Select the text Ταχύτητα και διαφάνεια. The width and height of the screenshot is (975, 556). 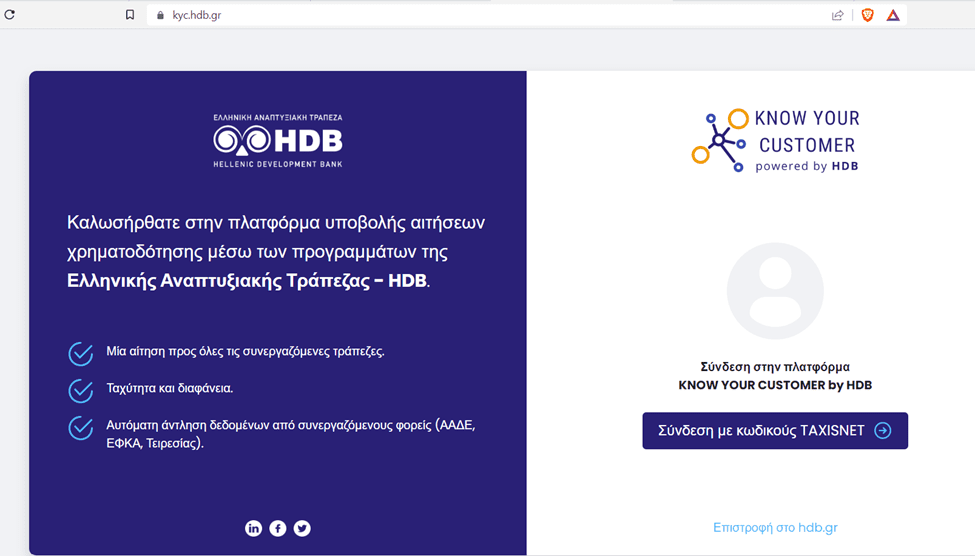170,388
